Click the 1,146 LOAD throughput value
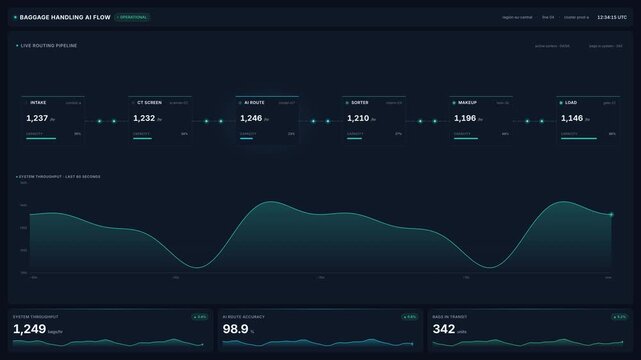 (x=572, y=119)
